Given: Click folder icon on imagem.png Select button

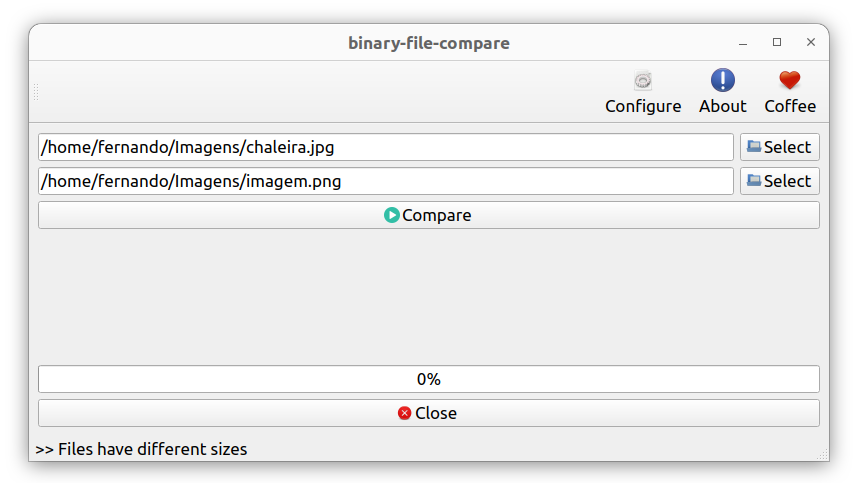Looking at the screenshot, I should [x=754, y=181].
